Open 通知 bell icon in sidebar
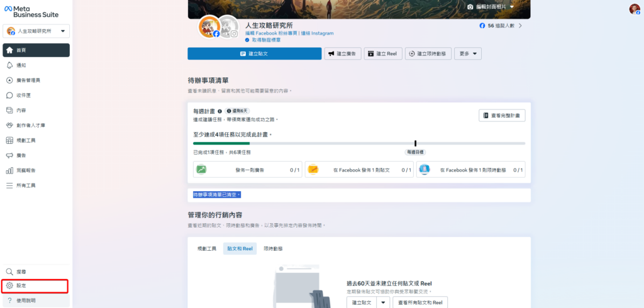This screenshot has width=644, height=308. pyautogui.click(x=9, y=65)
